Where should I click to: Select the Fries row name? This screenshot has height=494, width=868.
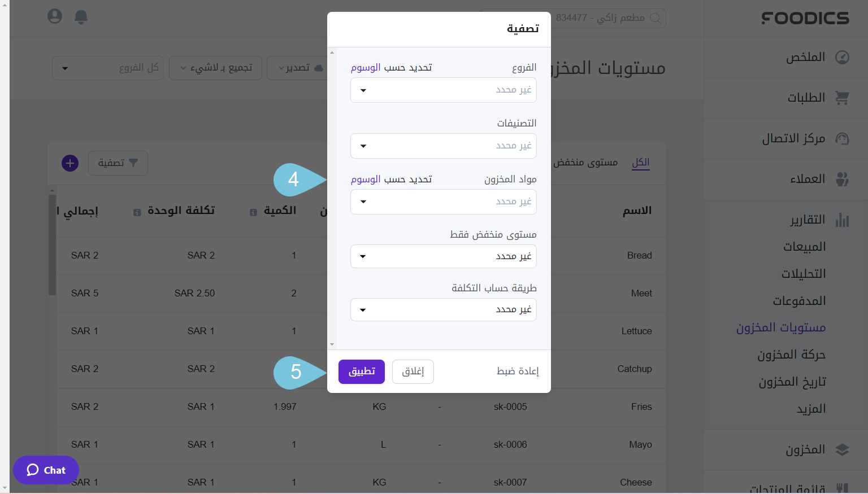[641, 407]
